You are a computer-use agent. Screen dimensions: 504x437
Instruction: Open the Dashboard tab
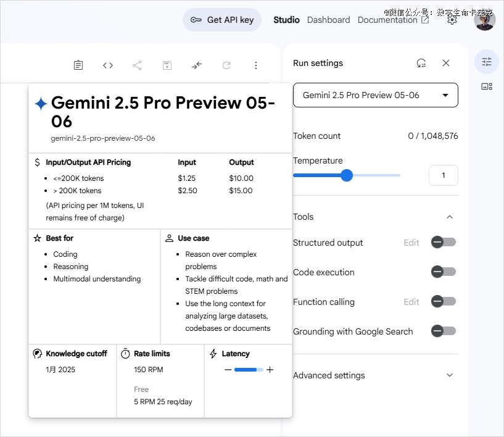point(328,20)
